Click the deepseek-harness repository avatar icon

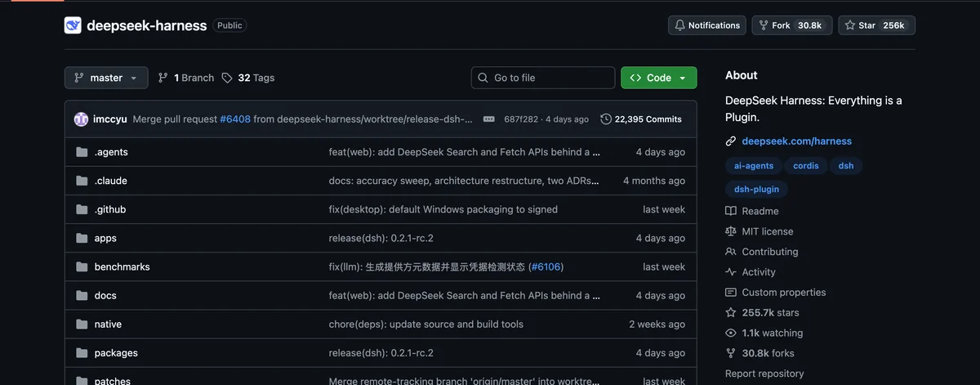click(73, 25)
